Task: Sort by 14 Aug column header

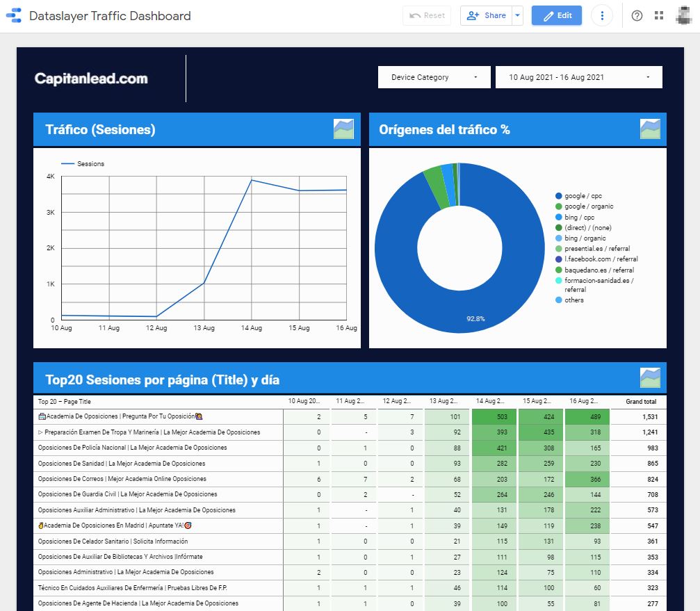Action: coord(490,401)
